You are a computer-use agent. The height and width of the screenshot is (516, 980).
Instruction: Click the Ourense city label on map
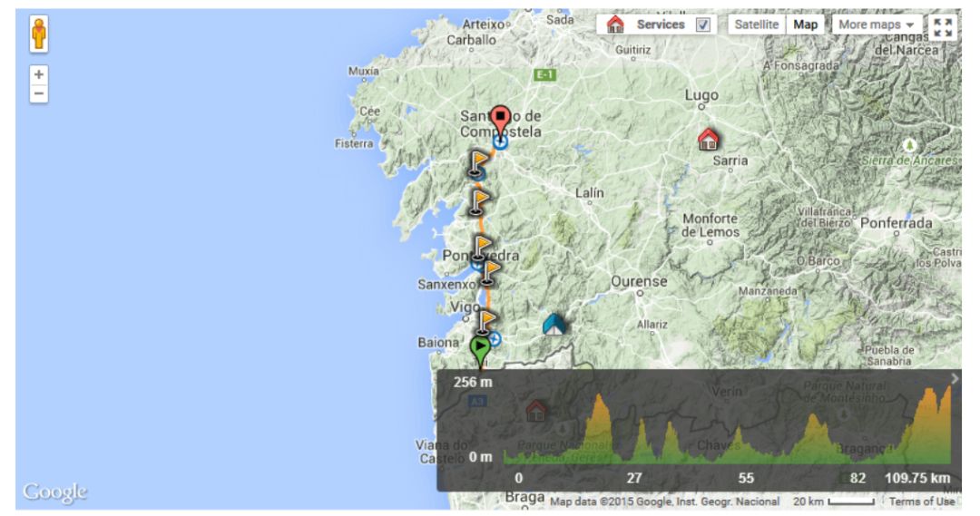(x=639, y=282)
